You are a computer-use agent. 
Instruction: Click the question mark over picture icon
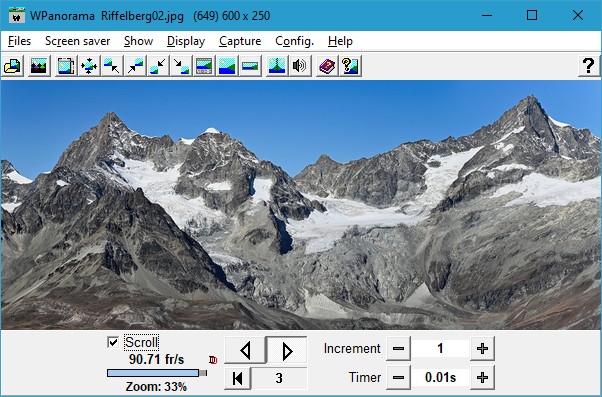click(350, 66)
